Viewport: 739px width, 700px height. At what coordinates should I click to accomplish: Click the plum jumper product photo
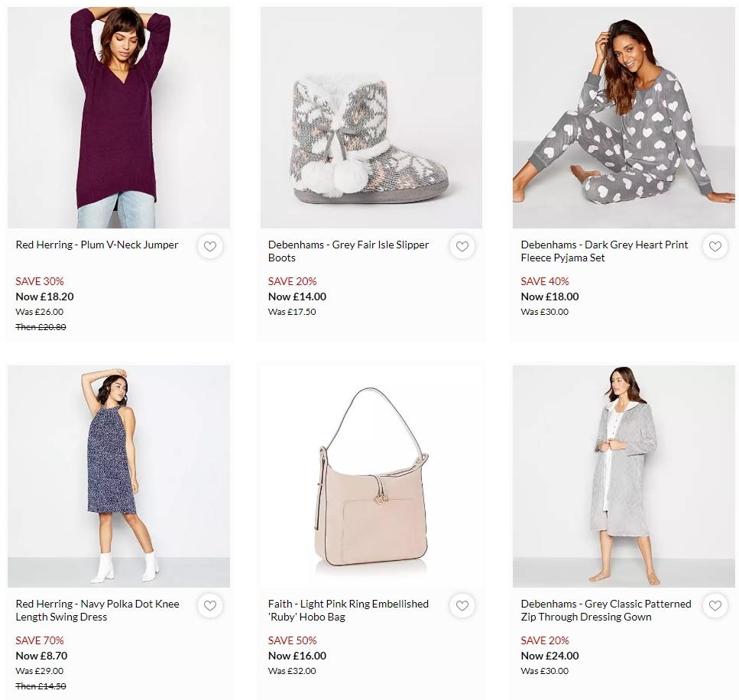tap(118, 117)
